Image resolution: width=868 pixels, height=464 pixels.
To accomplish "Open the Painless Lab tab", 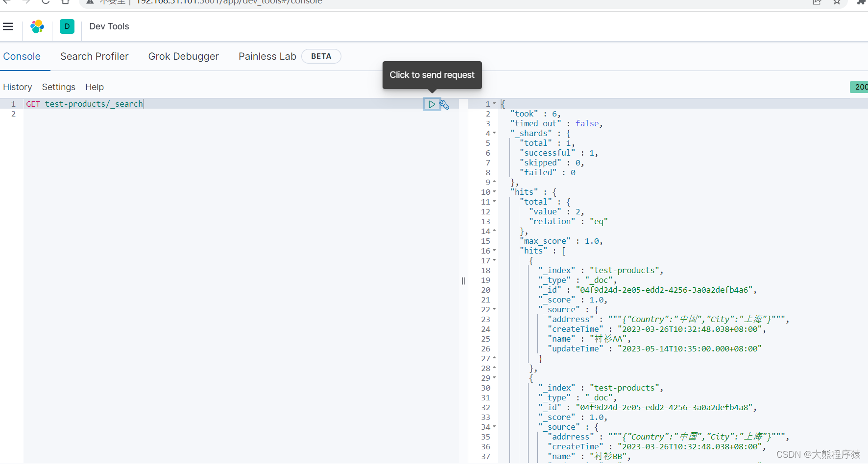I will (267, 56).
